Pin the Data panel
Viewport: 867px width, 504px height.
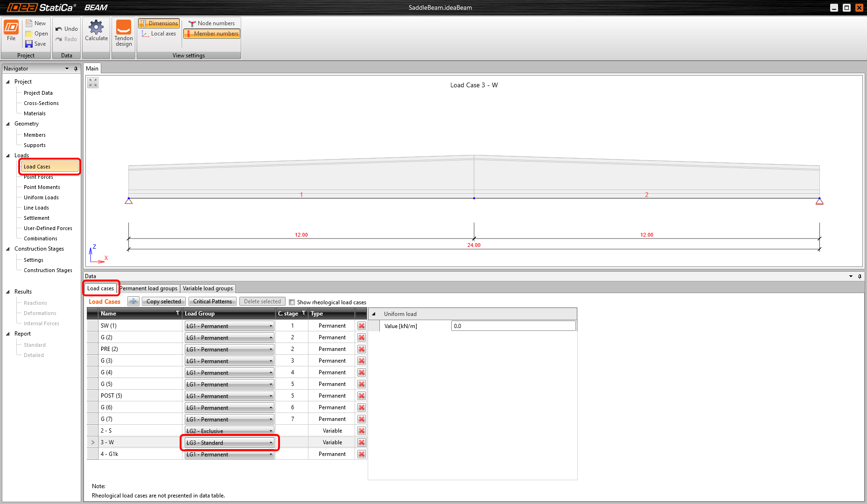click(860, 276)
